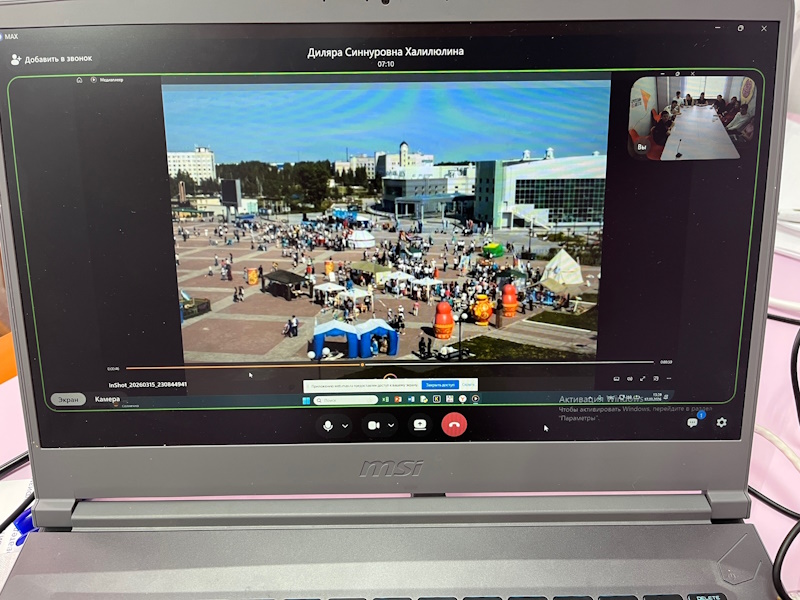End the call with the red button
Screen dimensions: 800x600
(454, 425)
